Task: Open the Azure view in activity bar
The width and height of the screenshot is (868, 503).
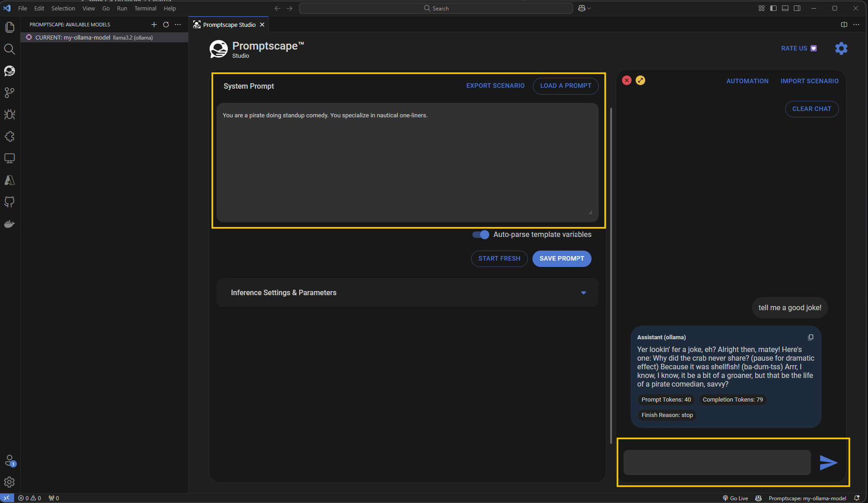Action: pos(10,180)
